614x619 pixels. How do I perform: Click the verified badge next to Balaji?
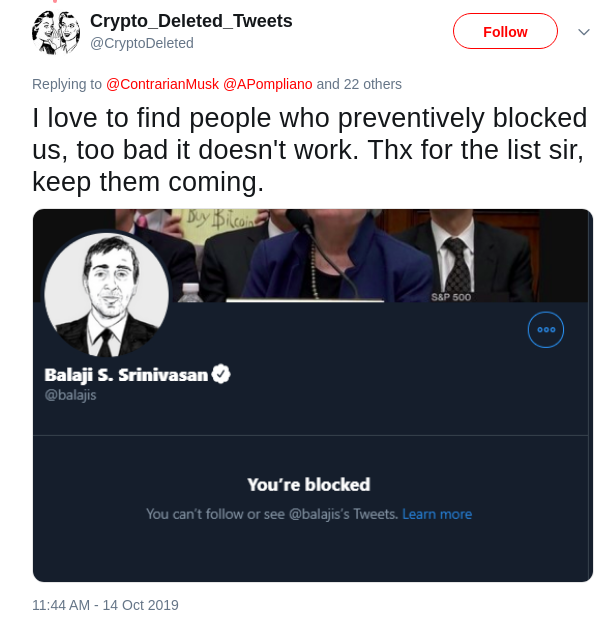pyautogui.click(x=221, y=374)
